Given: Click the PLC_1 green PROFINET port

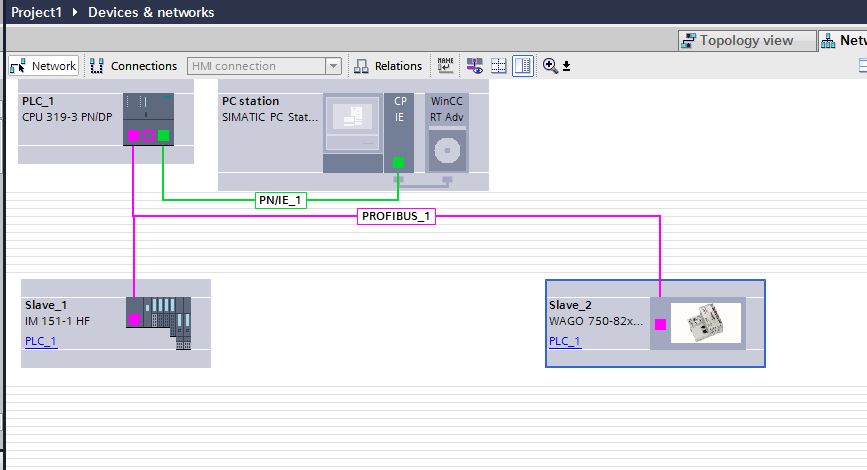Looking at the screenshot, I should (164, 135).
